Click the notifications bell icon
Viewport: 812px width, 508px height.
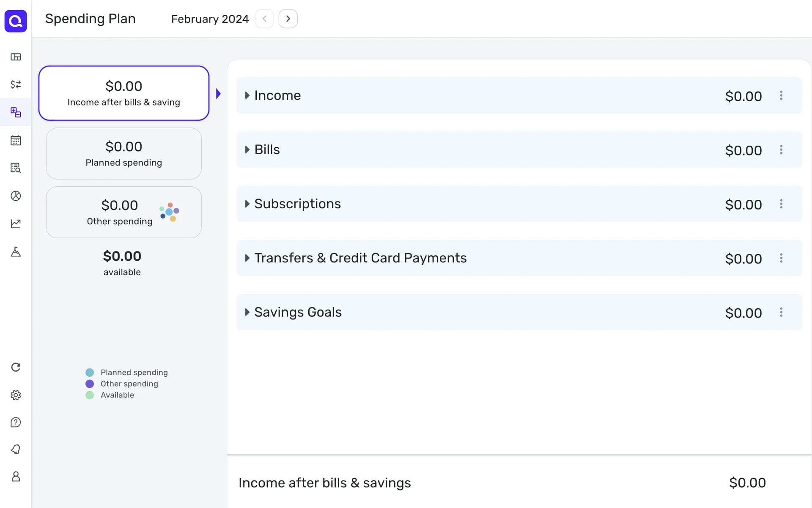(x=16, y=449)
